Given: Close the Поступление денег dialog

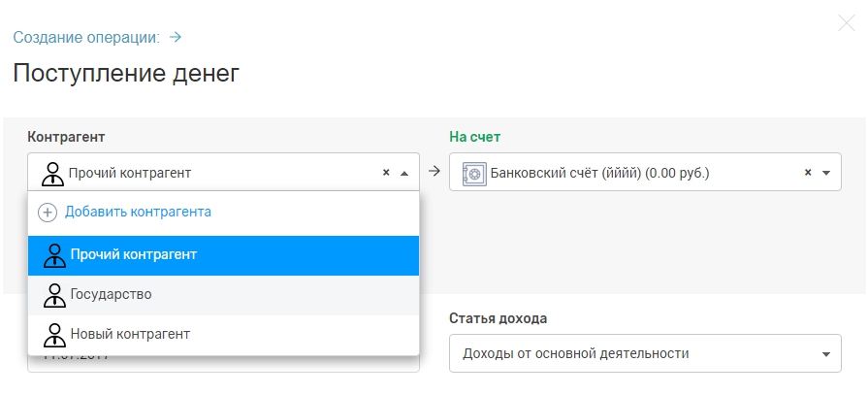Looking at the screenshot, I should [x=846, y=23].
